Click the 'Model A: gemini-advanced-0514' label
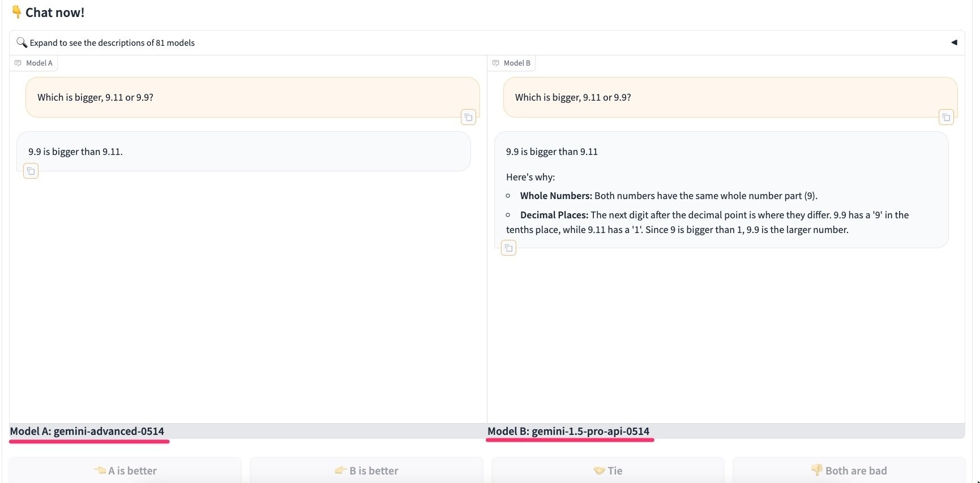 coord(87,431)
